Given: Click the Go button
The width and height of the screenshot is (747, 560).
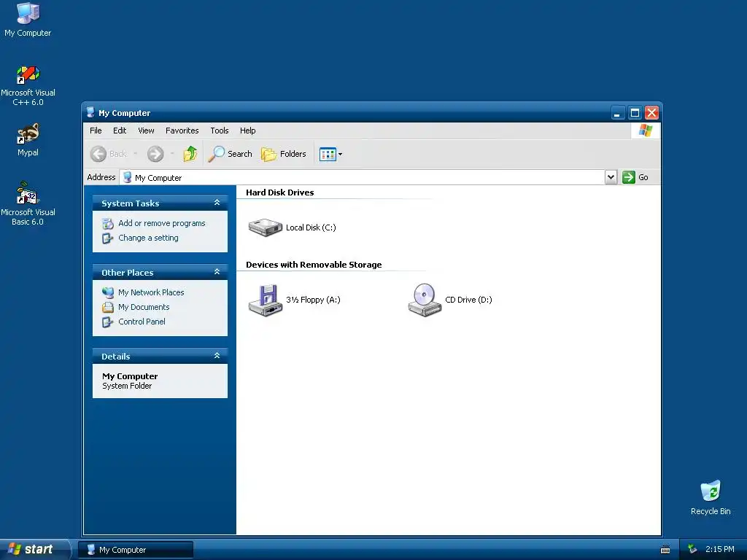Looking at the screenshot, I should 635,177.
